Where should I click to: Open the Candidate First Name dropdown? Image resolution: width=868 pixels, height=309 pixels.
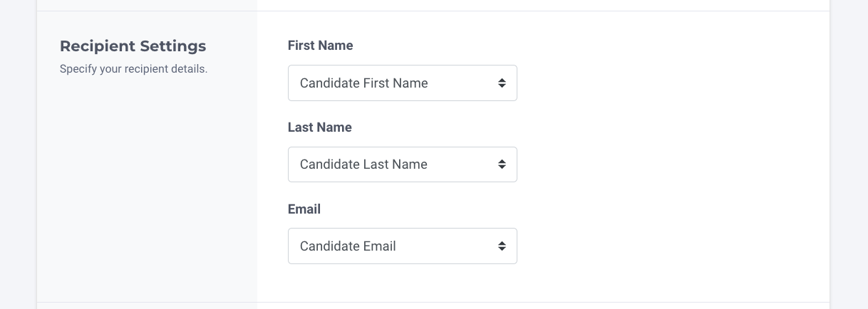click(x=402, y=83)
